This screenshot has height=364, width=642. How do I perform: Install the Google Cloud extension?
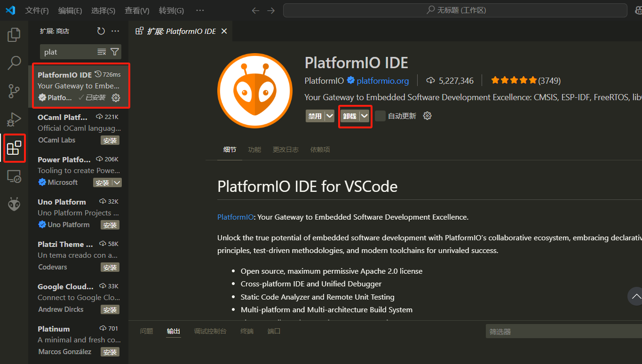click(x=110, y=309)
